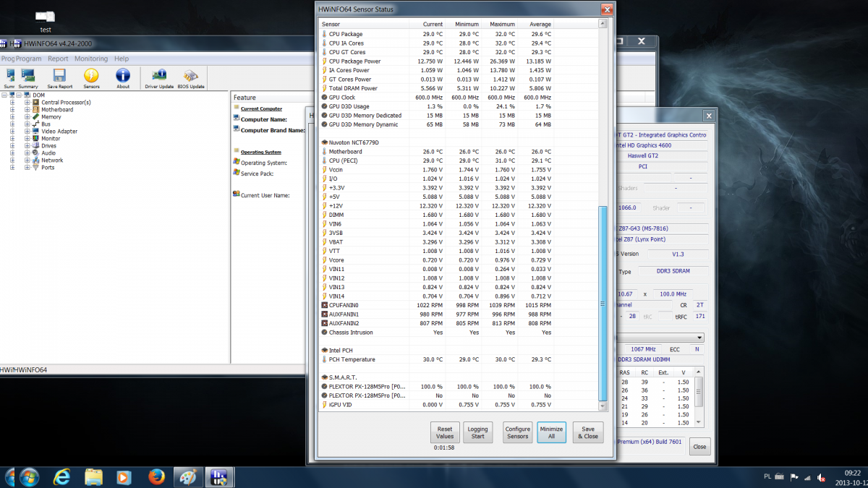Click Close button in the summary window
Screen dimensions: 868x488
click(x=699, y=447)
